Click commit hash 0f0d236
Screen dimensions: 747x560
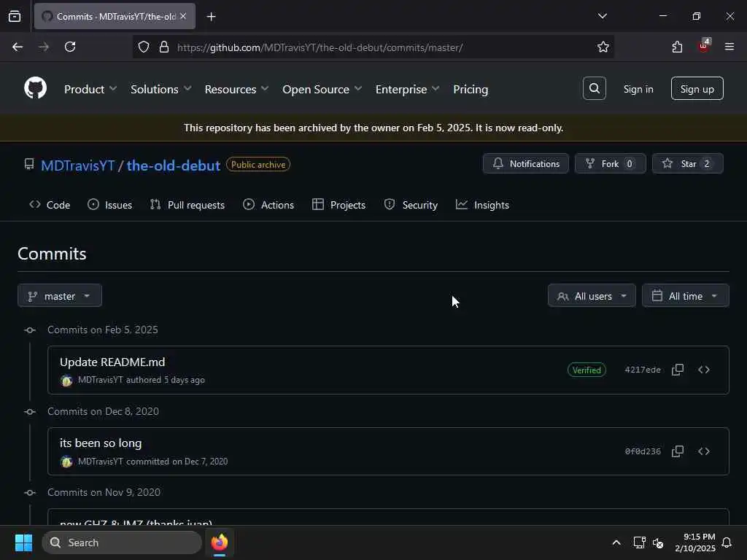643,451
